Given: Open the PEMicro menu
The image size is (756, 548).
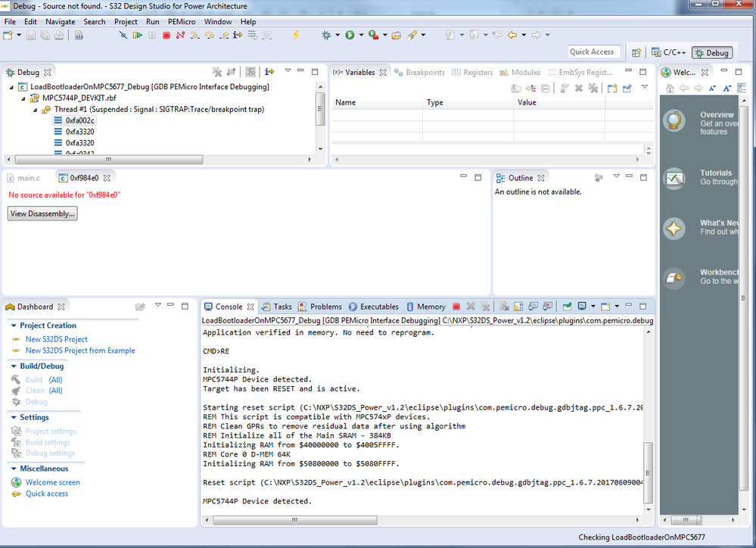Looking at the screenshot, I should (182, 22).
